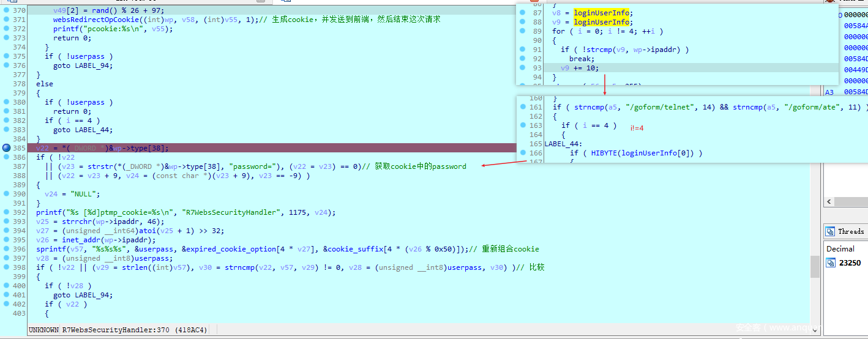
Task: Click the active breakpoint marker on line 385
Action: coord(6,148)
